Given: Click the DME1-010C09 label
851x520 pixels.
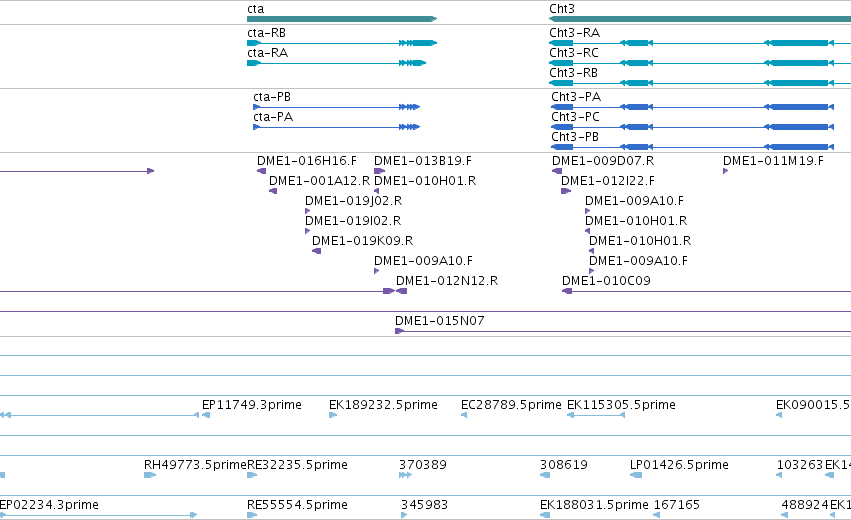Looking at the screenshot, I should coord(606,281).
